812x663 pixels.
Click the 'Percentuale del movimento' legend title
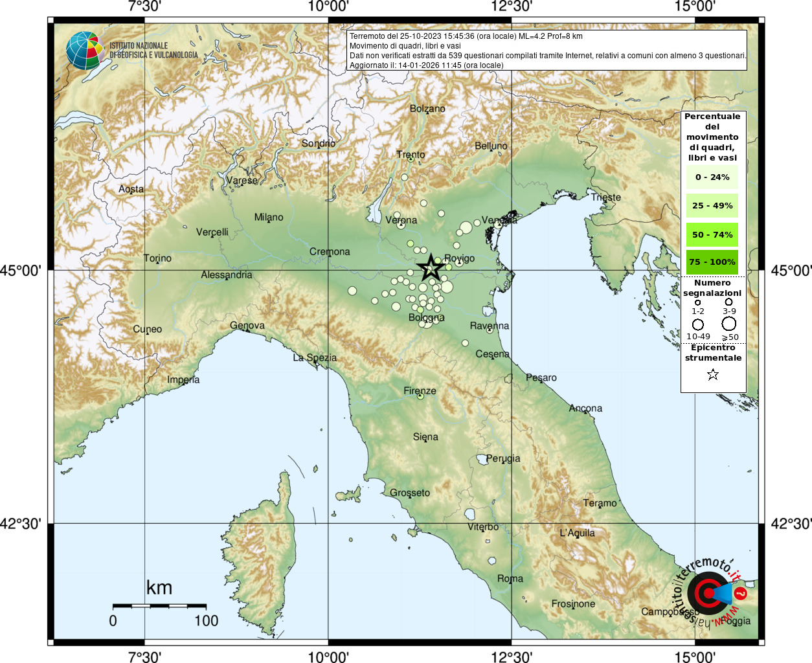click(712, 137)
